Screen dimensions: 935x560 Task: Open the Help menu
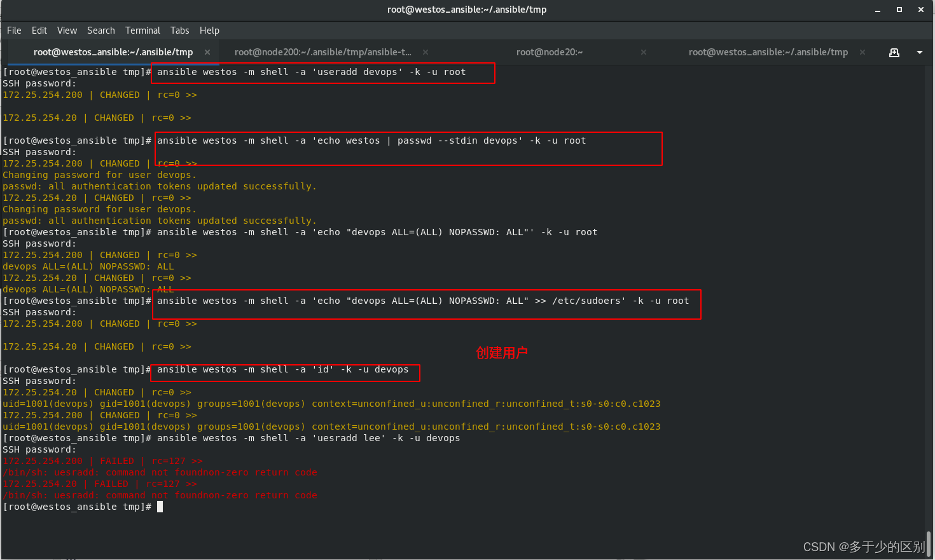pyautogui.click(x=209, y=31)
